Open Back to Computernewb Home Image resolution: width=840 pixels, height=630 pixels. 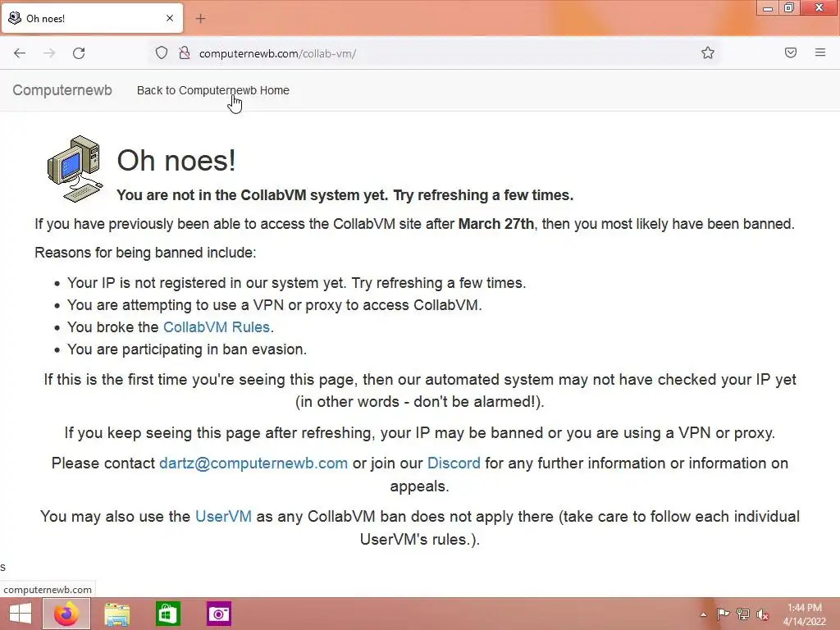[x=213, y=90]
